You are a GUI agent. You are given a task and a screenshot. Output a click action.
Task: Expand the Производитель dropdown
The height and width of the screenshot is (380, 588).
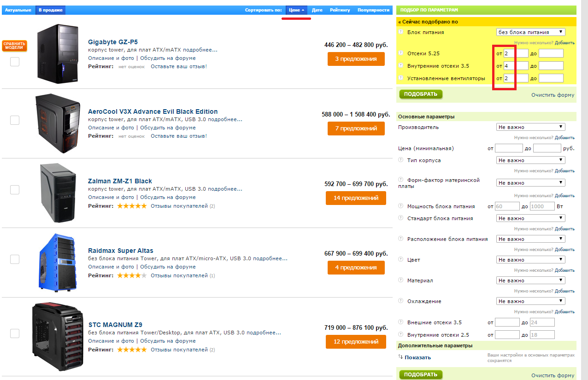531,127
